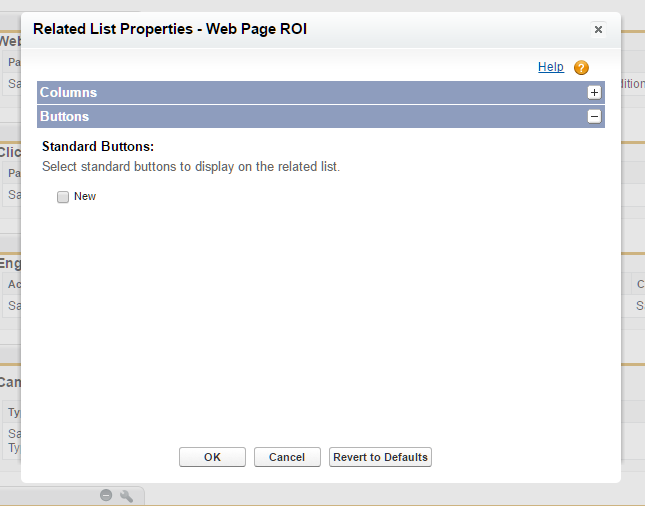Click the "Standard Buttons:" heading
645x506 pixels.
pyautogui.click(x=97, y=147)
